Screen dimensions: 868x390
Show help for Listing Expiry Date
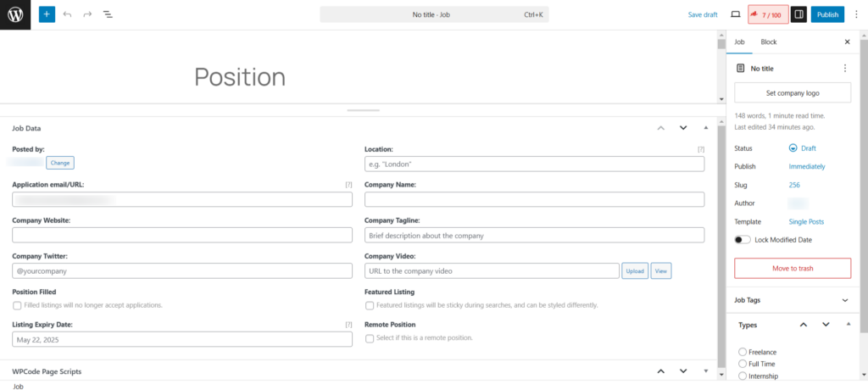pos(348,324)
